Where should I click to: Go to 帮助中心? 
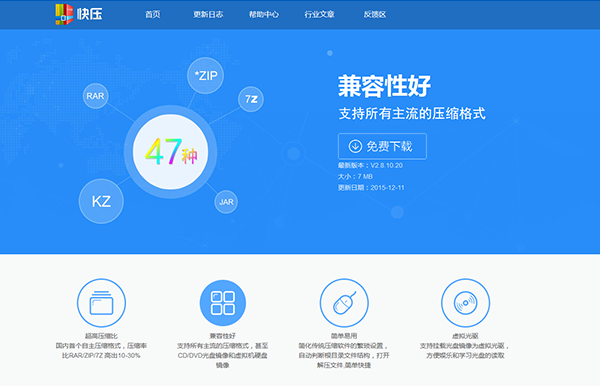point(264,15)
